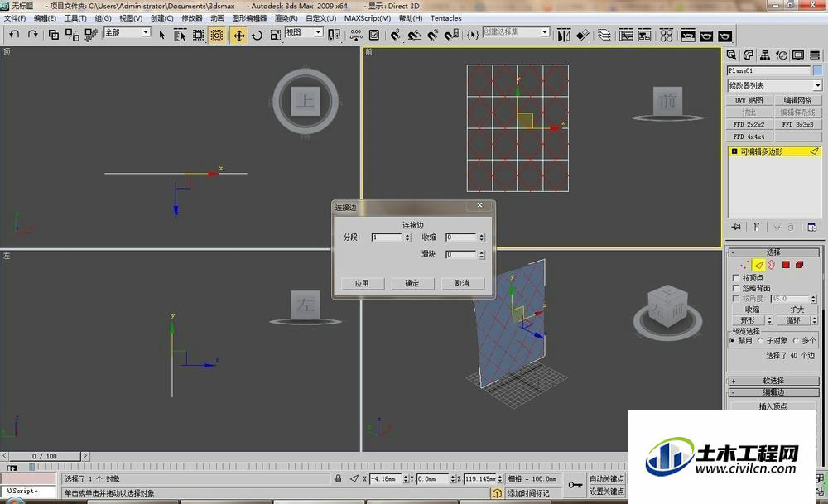Image resolution: width=828 pixels, height=504 pixels.
Task: Open the 视图 reference coordinate system dropdown
Action: pos(304,32)
